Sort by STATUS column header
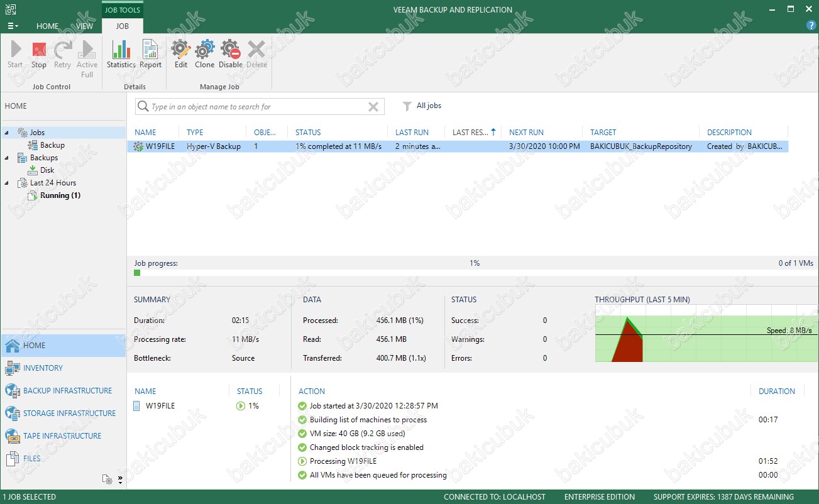 [x=308, y=132]
